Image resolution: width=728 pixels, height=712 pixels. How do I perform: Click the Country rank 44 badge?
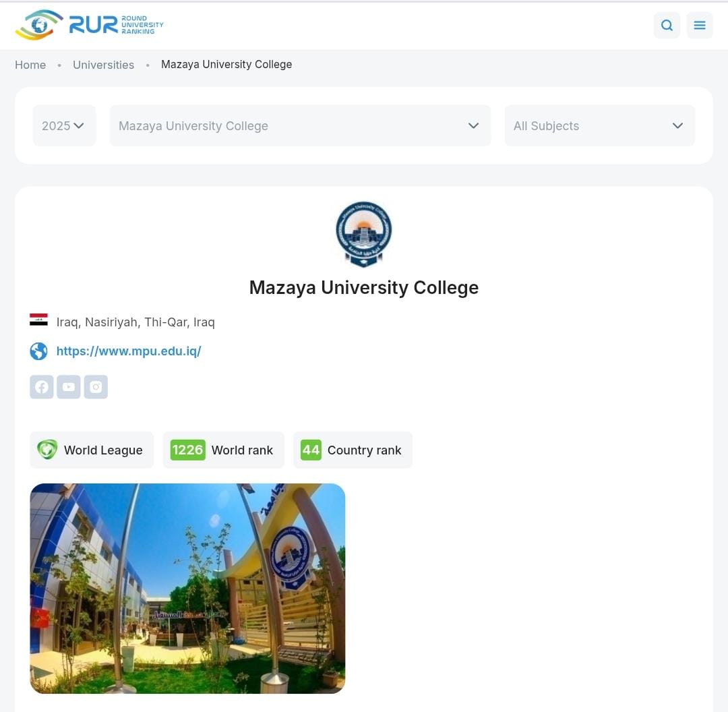coord(353,450)
